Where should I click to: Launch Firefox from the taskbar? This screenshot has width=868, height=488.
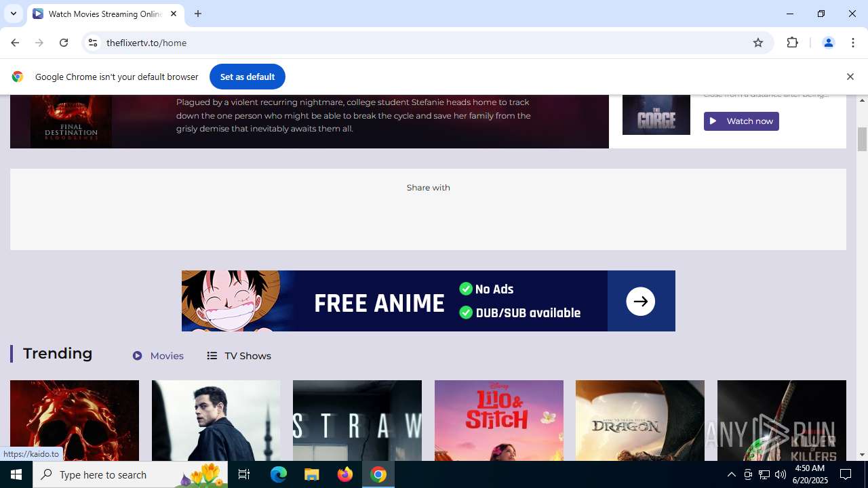345,474
